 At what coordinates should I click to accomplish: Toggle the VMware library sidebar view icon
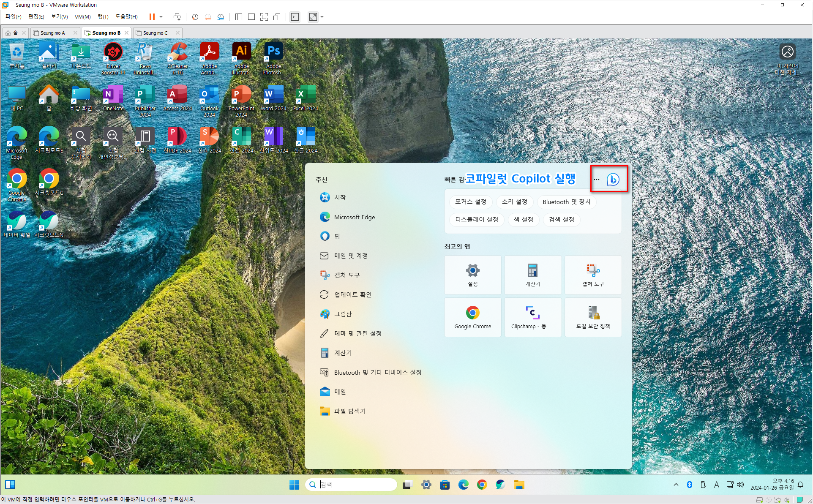(239, 17)
